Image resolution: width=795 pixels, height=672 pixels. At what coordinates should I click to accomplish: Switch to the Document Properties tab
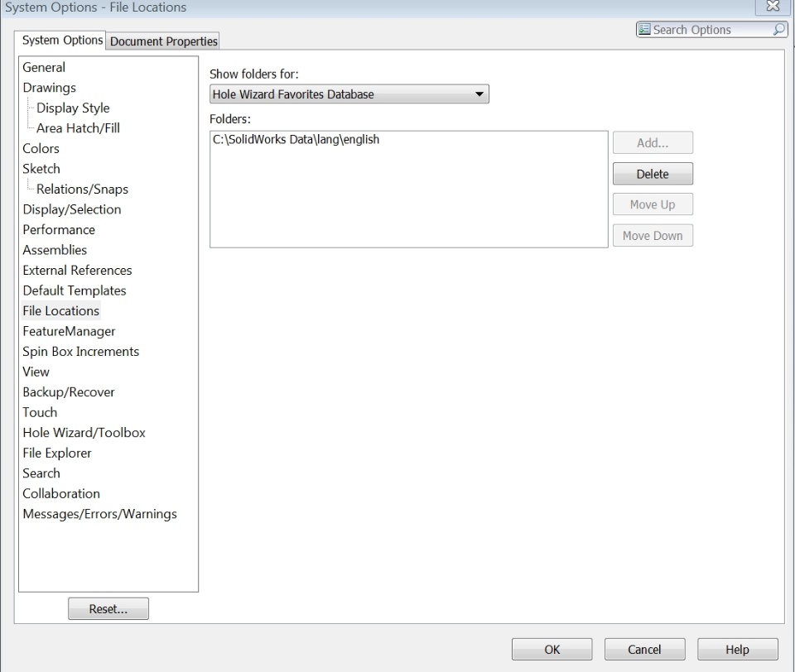[163, 41]
